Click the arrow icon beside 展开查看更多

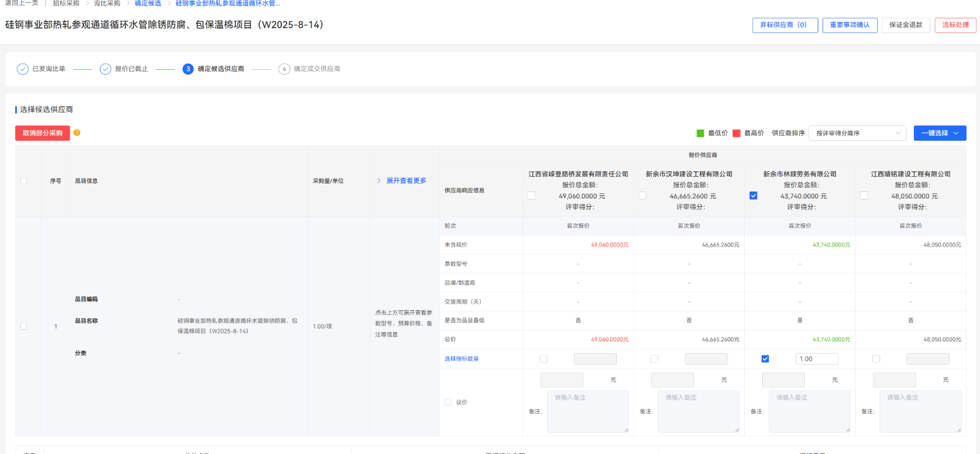[x=379, y=180]
